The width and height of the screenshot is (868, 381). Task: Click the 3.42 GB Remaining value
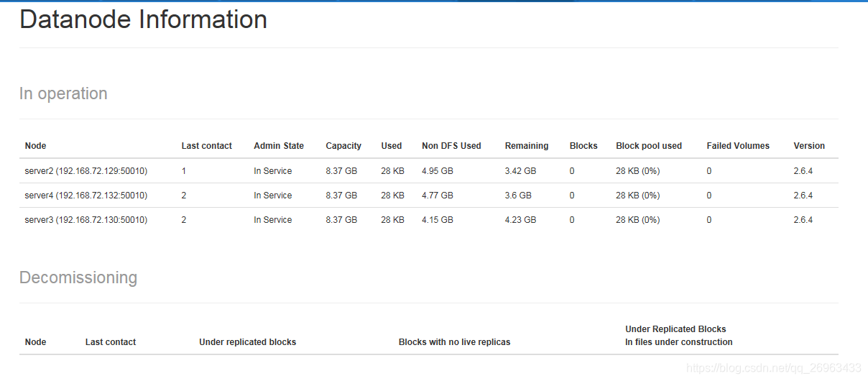pos(520,171)
